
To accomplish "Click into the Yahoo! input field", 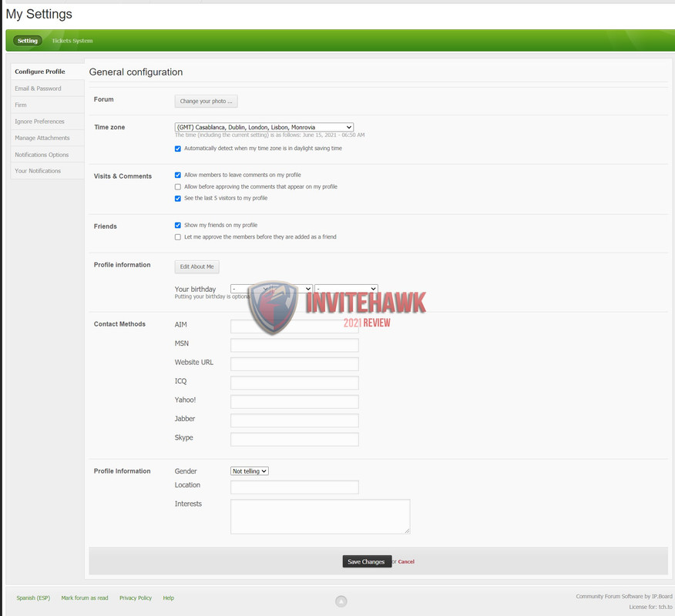I will (x=294, y=402).
